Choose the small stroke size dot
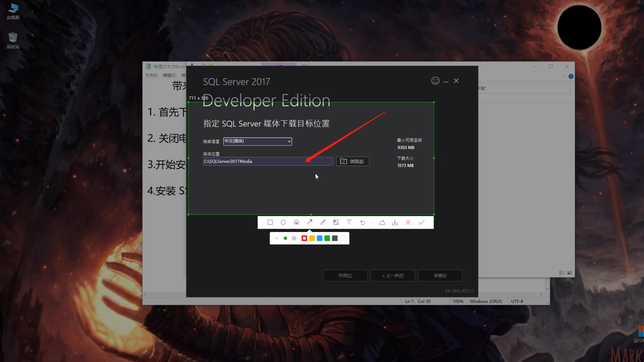This screenshot has height=362, width=644. tap(277, 238)
